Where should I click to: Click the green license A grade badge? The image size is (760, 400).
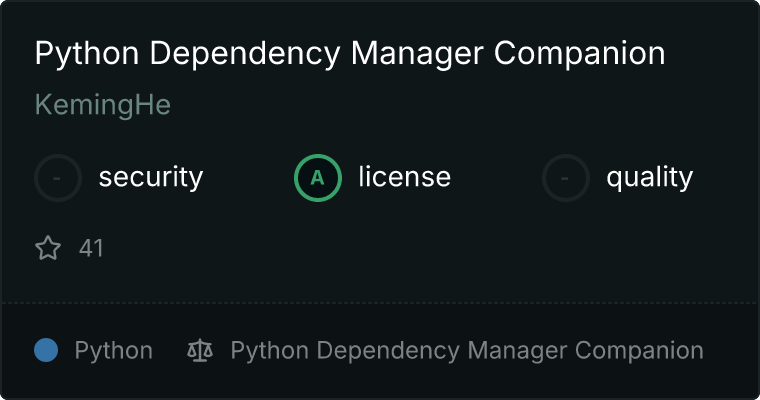pos(318,178)
